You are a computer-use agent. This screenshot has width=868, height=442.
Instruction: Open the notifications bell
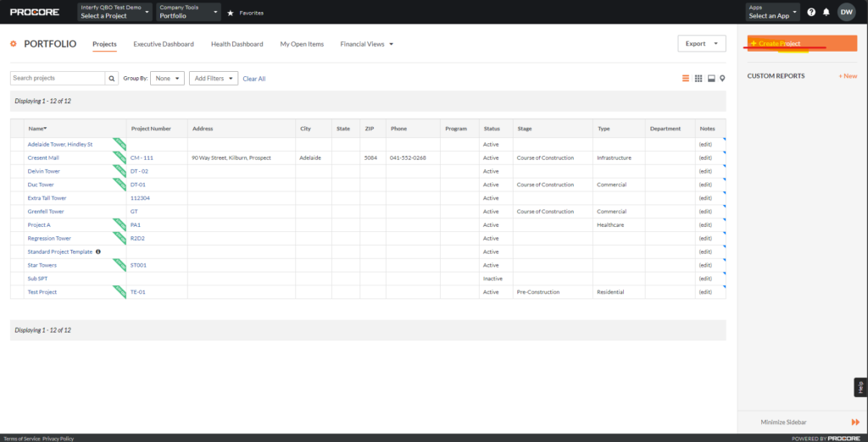(826, 13)
